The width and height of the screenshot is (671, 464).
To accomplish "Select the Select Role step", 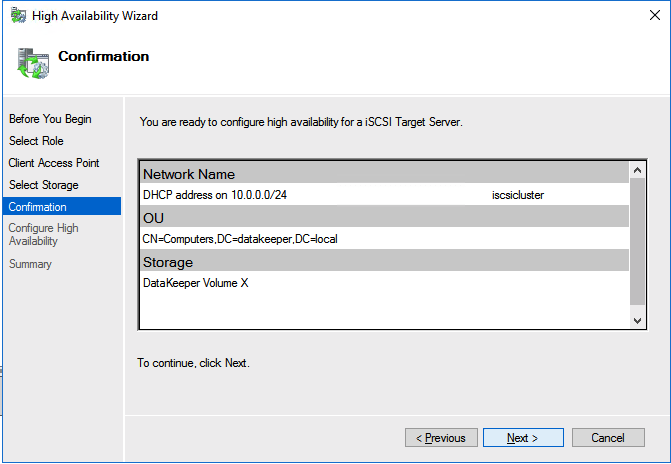I will click(36, 141).
